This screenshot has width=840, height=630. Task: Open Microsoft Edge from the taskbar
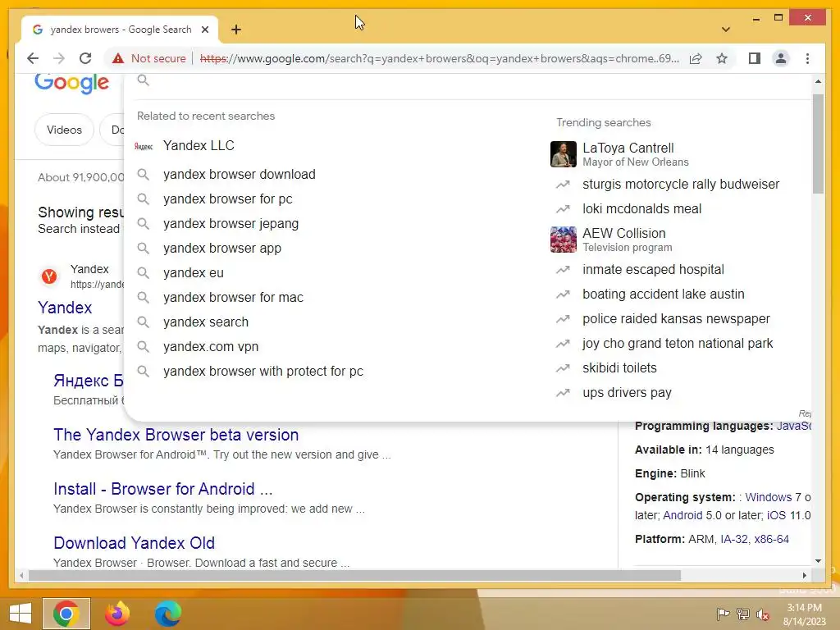click(x=167, y=614)
